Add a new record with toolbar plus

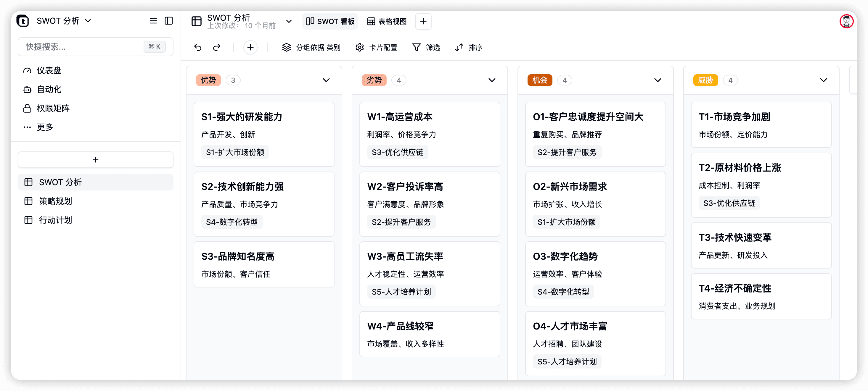[x=250, y=48]
